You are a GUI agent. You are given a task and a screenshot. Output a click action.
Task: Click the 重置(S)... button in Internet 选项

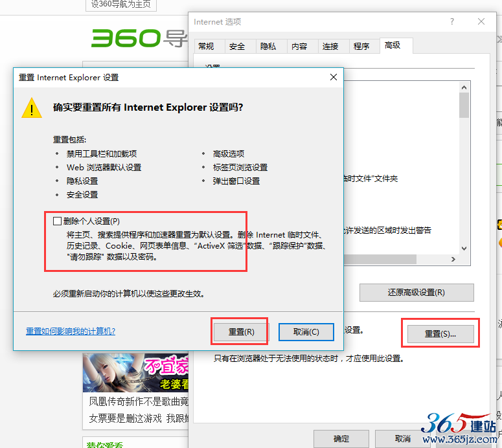point(440,334)
